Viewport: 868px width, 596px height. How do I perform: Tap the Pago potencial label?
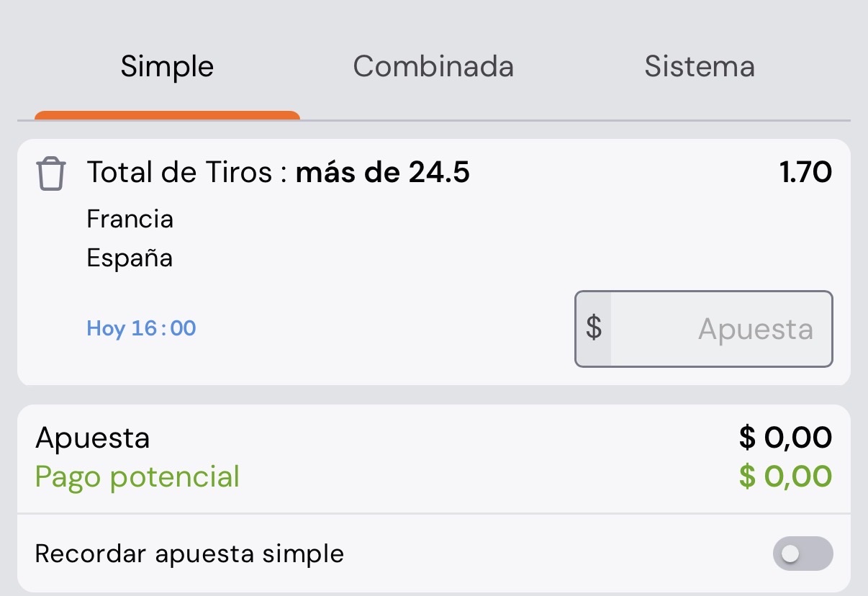pyautogui.click(x=137, y=477)
